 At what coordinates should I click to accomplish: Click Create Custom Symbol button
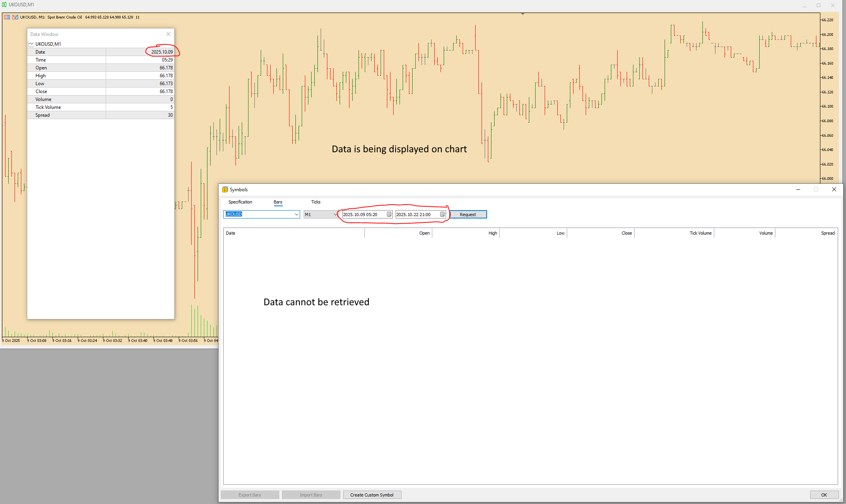point(372,495)
